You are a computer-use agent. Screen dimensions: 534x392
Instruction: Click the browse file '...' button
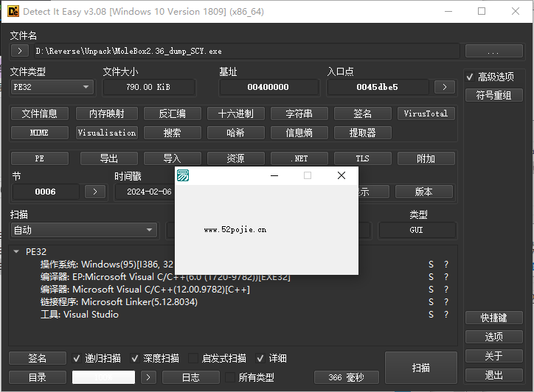(493, 51)
